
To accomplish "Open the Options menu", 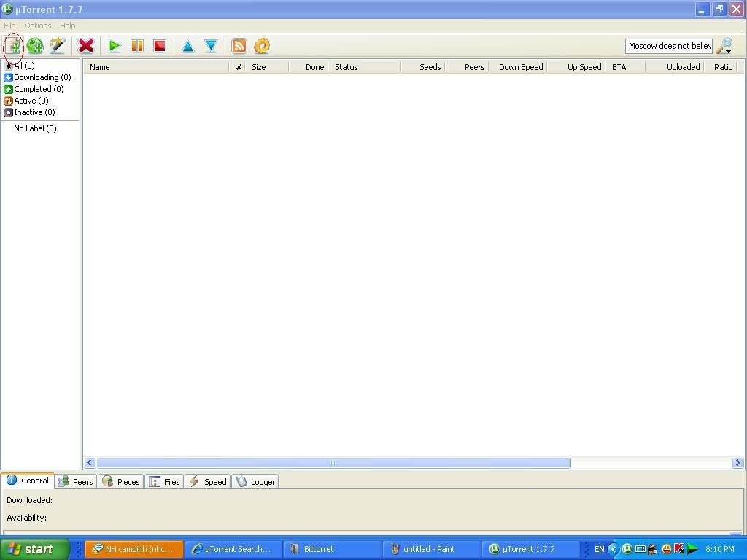I will tap(37, 26).
